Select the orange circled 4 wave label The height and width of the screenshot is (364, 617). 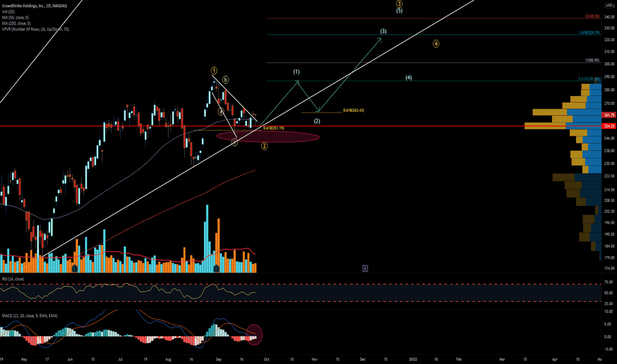click(436, 44)
